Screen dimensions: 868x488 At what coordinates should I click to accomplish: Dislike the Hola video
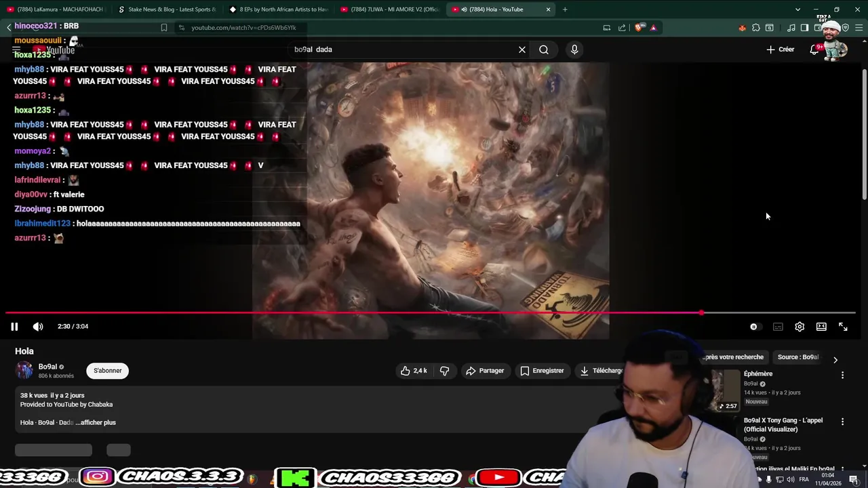point(445,371)
